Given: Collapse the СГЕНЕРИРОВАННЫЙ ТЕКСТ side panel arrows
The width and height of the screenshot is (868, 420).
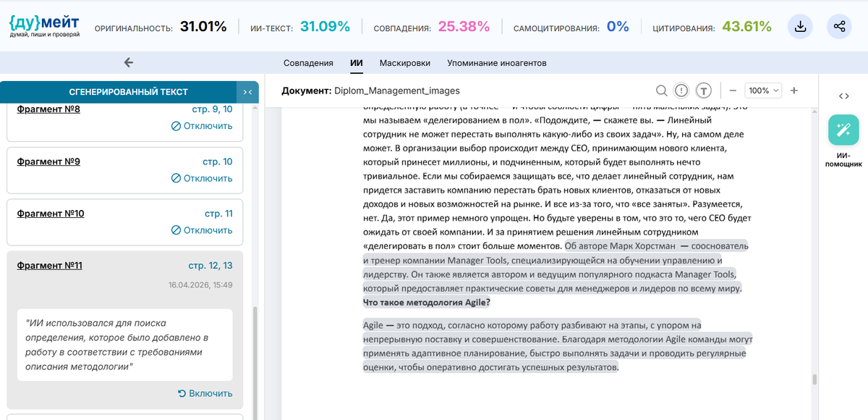Looking at the screenshot, I should (x=247, y=92).
